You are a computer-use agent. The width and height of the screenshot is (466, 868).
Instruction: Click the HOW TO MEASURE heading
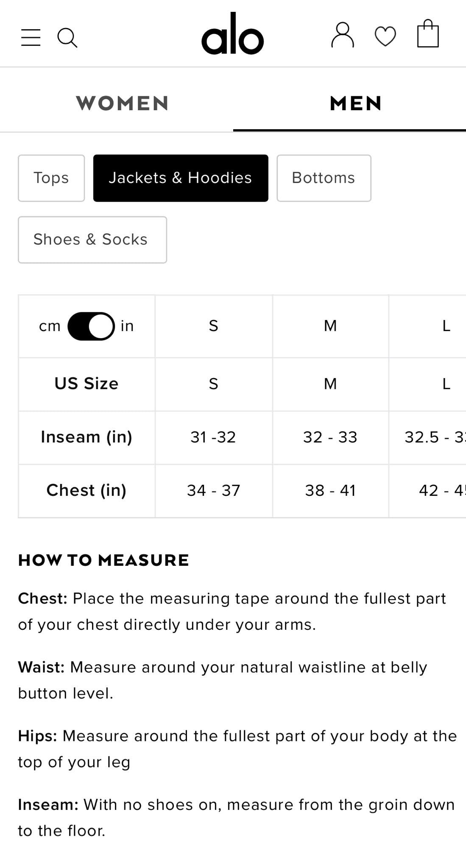[103, 560]
